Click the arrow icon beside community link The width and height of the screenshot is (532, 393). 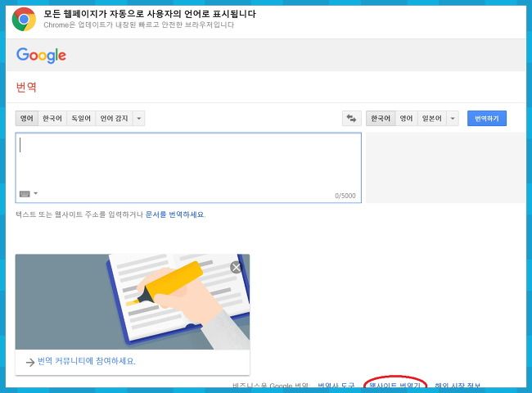[x=30, y=362]
